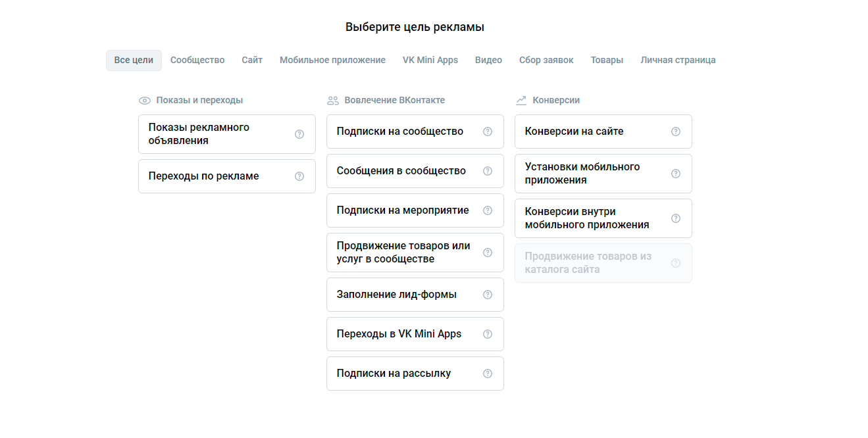Click question mark beside Заполнение лид-формы

click(488, 295)
